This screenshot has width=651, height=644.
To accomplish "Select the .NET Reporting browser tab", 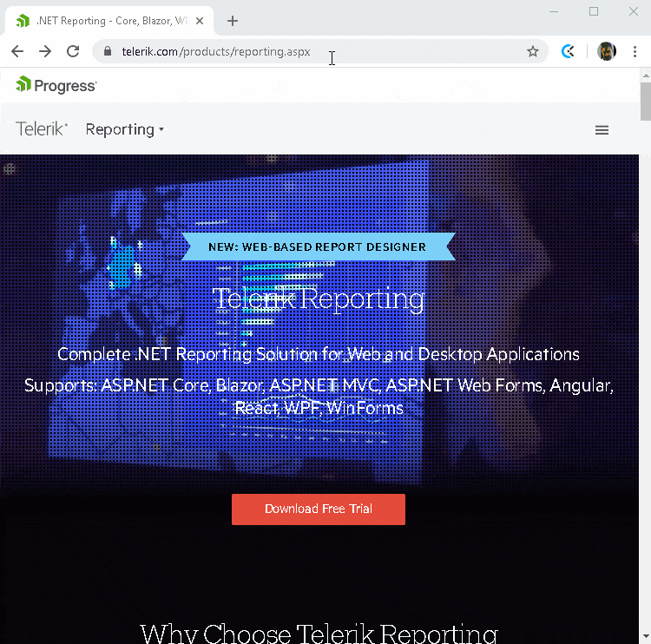I will [x=109, y=21].
